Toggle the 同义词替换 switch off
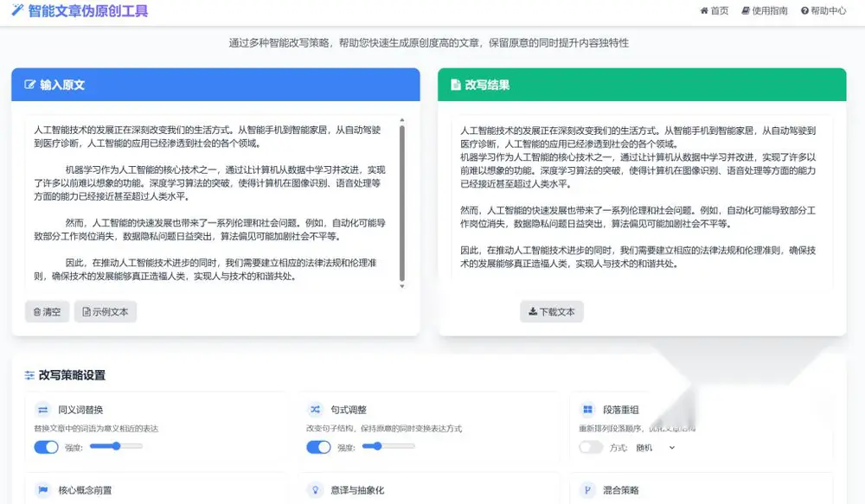The height and width of the screenshot is (504, 865). [47, 447]
